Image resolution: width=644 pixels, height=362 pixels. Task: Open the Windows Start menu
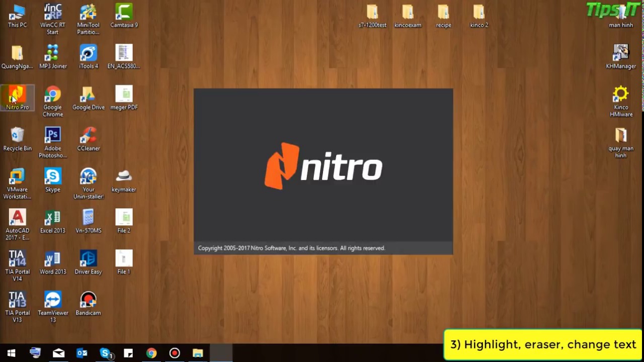pos(11,353)
